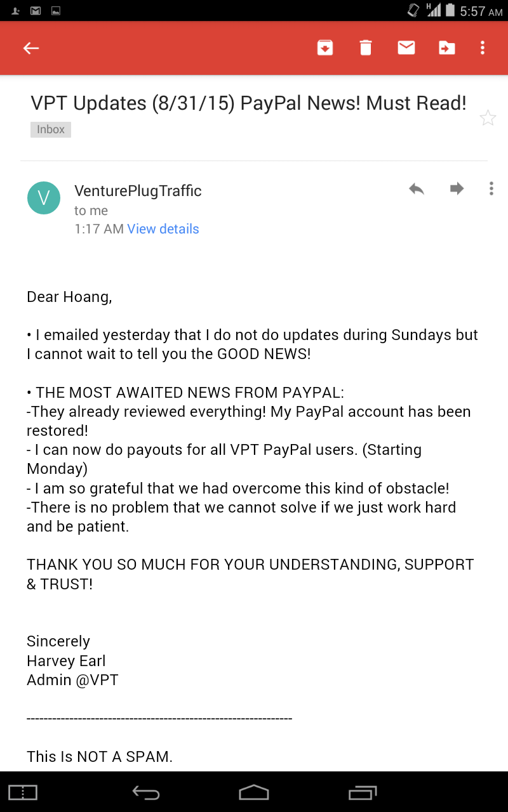The image size is (508, 812).
Task: Go back using the top-left arrow
Action: click(31, 48)
